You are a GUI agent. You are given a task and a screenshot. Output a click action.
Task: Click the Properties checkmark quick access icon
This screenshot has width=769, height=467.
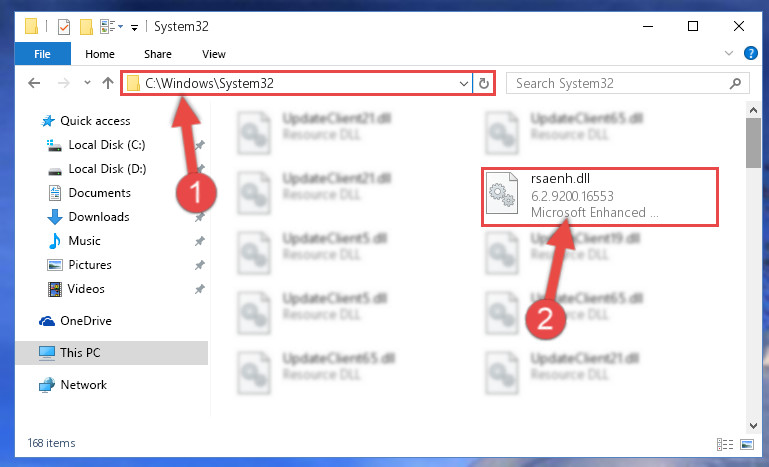pos(64,26)
